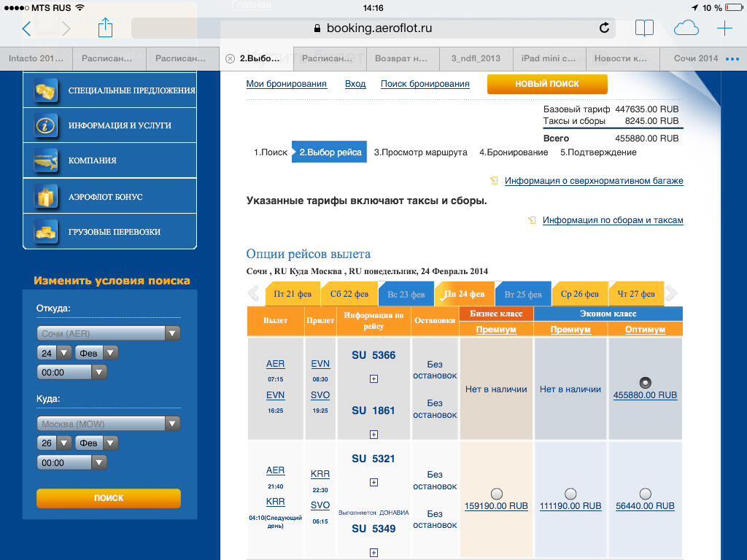Switch to Вт 25 фев date tab
Viewport: 747px width, 560px height.
click(523, 294)
